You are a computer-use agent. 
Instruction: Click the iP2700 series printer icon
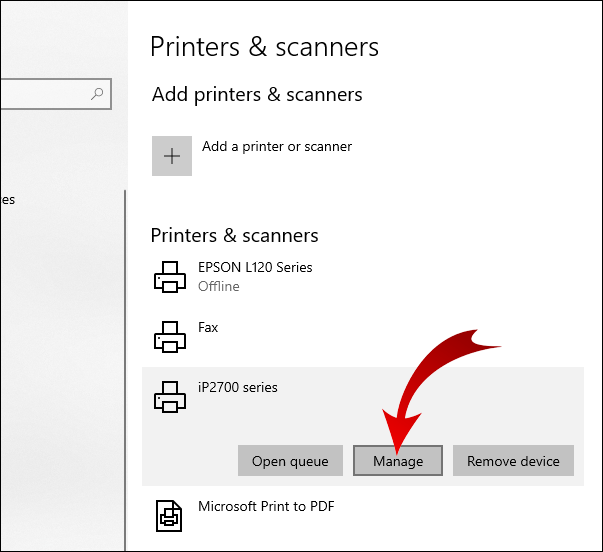pos(170,397)
